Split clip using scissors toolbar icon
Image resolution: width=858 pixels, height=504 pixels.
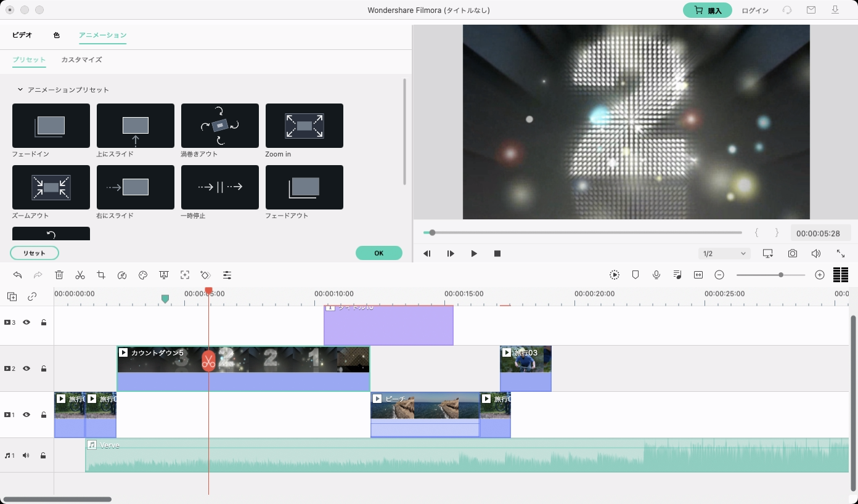pyautogui.click(x=80, y=275)
